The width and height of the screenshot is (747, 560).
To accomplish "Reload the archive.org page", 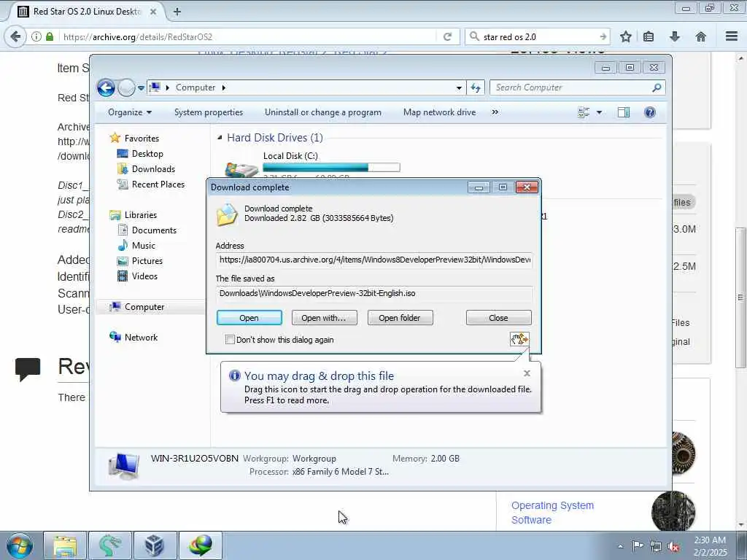I will click(447, 36).
